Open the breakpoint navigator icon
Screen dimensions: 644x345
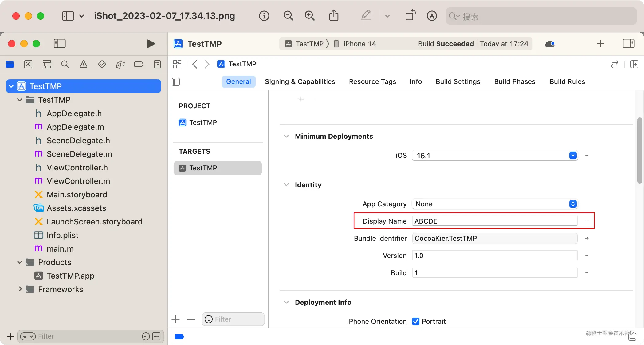click(x=139, y=64)
